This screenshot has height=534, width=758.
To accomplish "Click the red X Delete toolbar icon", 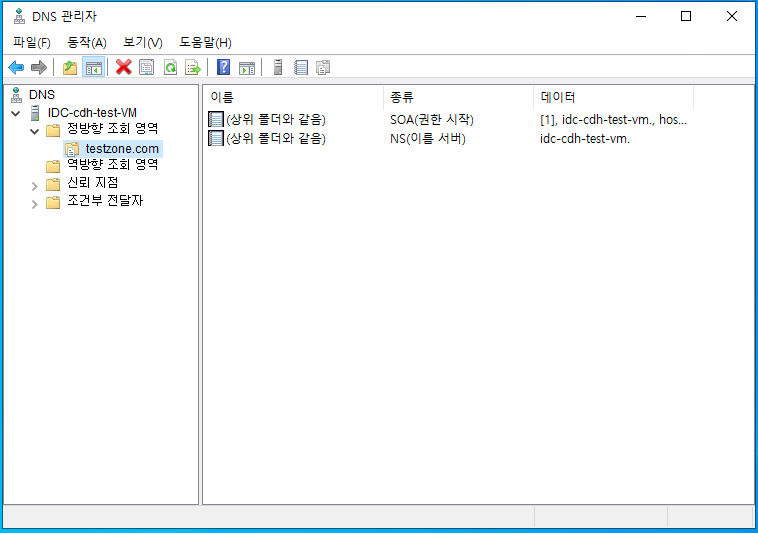I will coord(124,67).
